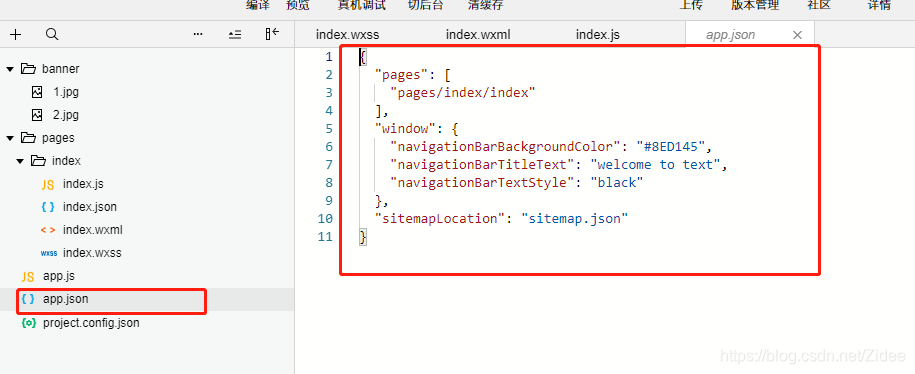
Task: Open the three-dots more options menu
Action: pyautogui.click(x=198, y=34)
